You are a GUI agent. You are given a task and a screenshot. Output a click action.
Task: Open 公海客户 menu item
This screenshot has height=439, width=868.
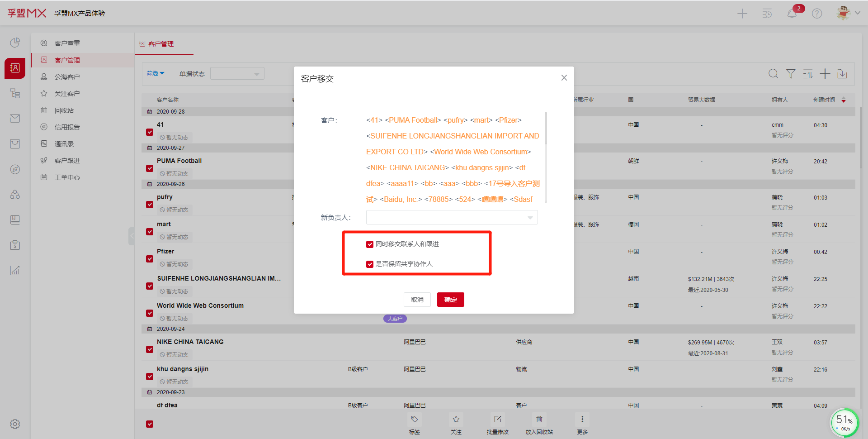(67, 77)
